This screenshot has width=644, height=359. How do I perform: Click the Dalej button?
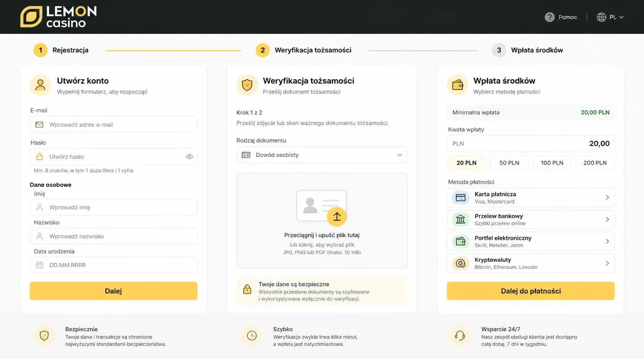tap(114, 291)
